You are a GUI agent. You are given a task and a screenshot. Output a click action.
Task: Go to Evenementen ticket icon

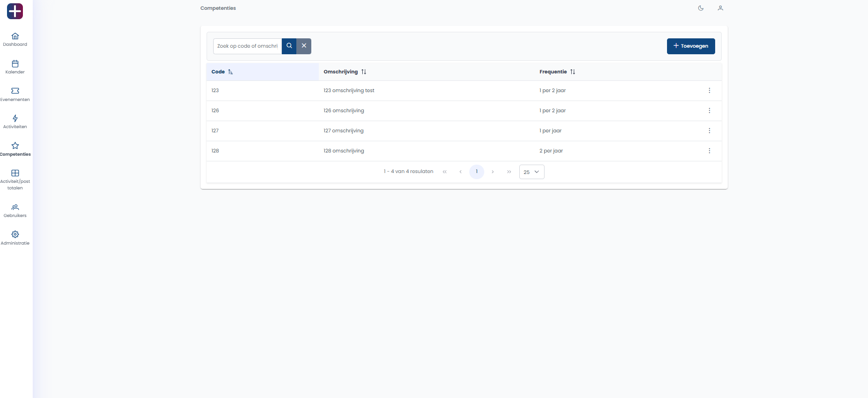15,91
